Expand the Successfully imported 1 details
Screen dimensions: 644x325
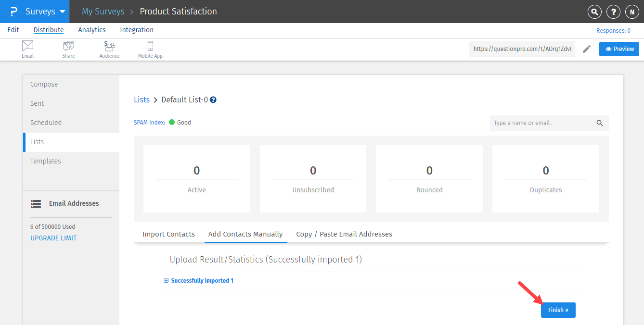[x=166, y=281]
